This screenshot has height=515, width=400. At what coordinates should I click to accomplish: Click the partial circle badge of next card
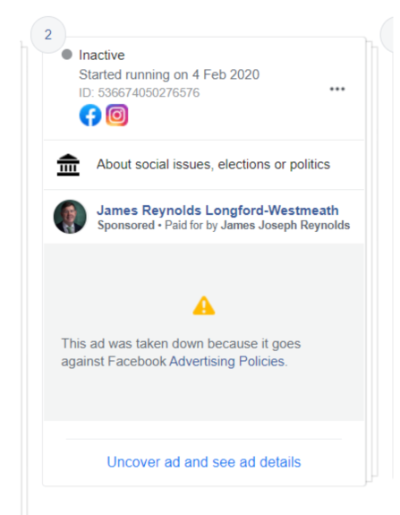[390, 35]
